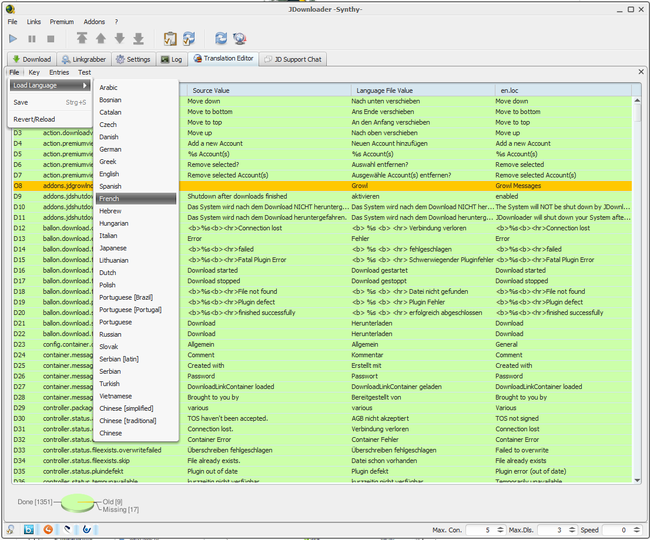This screenshot has height=540, width=650.
Task: Stop downloads with the stop icon
Action: tap(51, 39)
